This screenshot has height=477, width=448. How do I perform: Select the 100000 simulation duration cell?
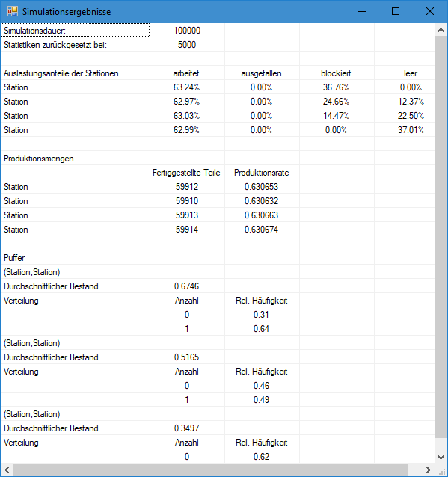187,31
